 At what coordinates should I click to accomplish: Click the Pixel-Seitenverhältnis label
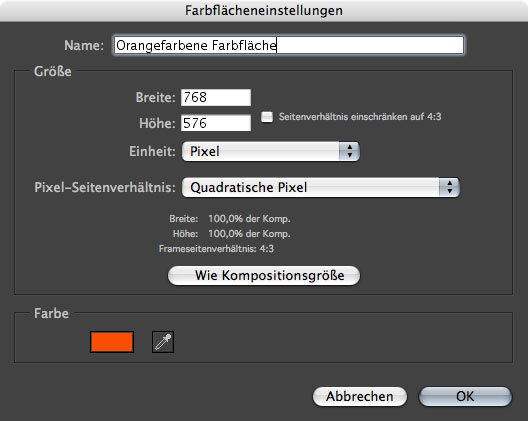click(x=105, y=187)
